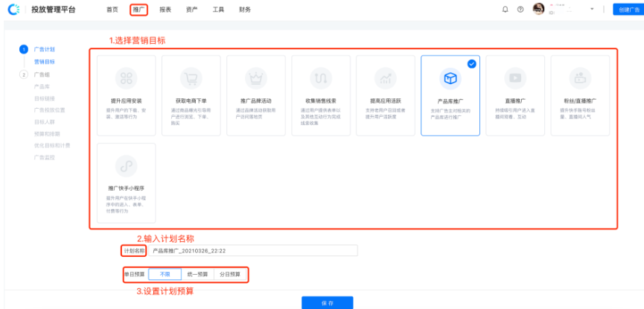Click the 推广品牌活动 crown icon

[256, 78]
